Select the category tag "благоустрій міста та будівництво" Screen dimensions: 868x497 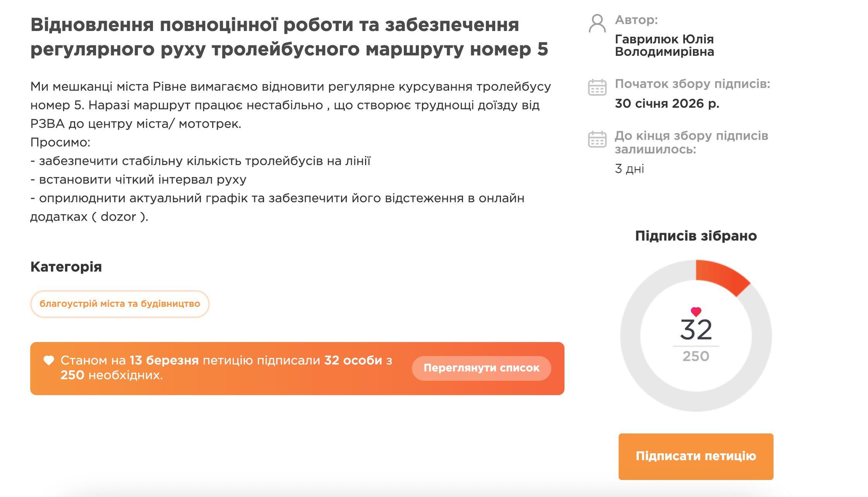click(120, 304)
